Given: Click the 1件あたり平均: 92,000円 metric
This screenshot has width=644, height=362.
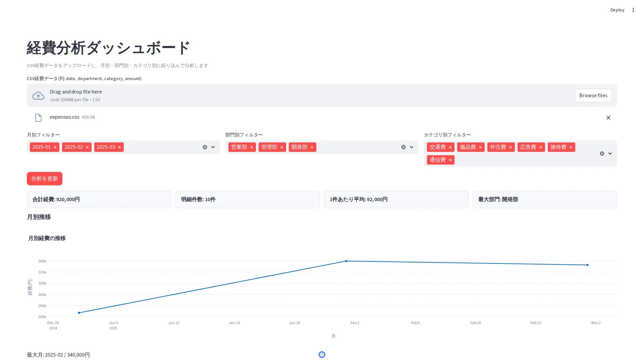Looking at the screenshot, I should click(396, 199).
